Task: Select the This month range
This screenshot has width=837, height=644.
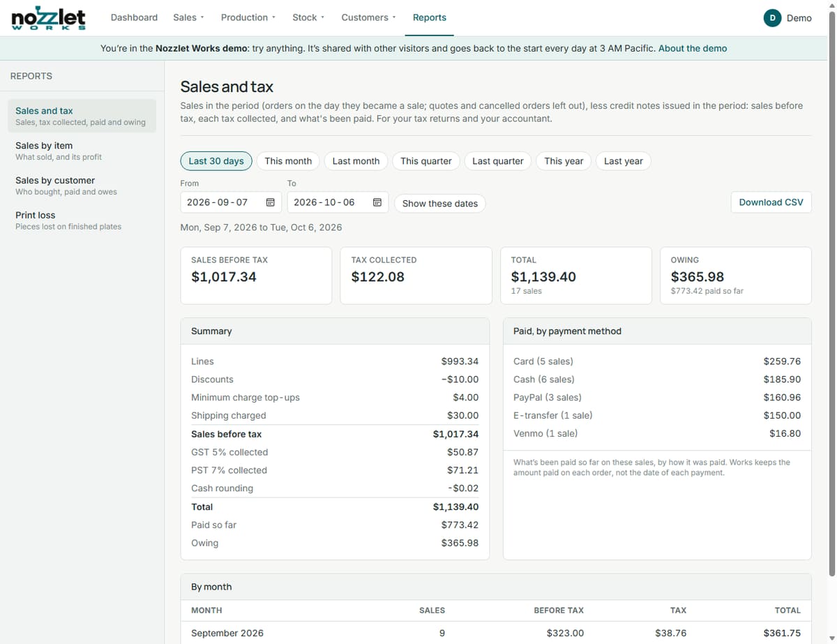Action: point(288,161)
